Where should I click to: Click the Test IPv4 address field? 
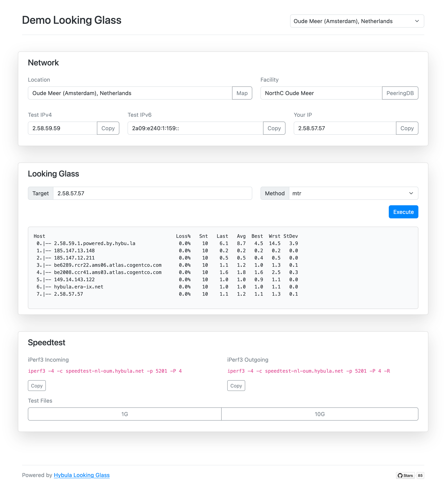coord(62,128)
